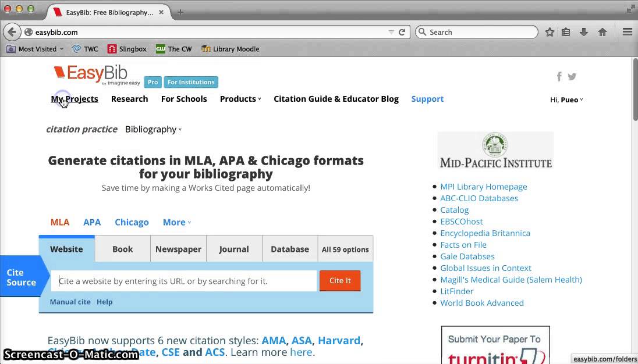Open My Projects
Viewport: 638px width, 364px height.
(x=75, y=99)
